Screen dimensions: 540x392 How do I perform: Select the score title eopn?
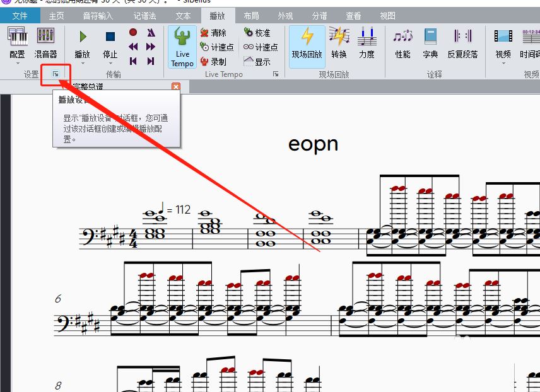(313, 144)
